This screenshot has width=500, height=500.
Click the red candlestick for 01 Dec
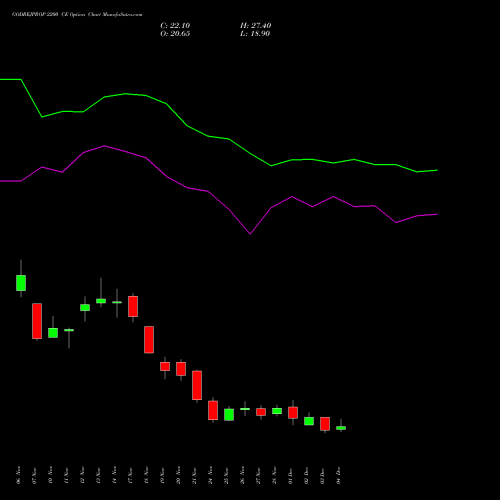[x=293, y=413]
